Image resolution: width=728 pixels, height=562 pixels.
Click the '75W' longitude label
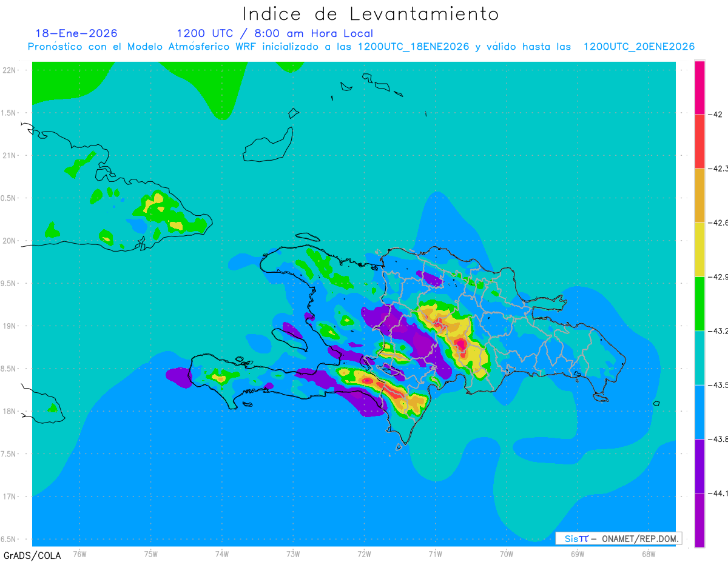150,554
